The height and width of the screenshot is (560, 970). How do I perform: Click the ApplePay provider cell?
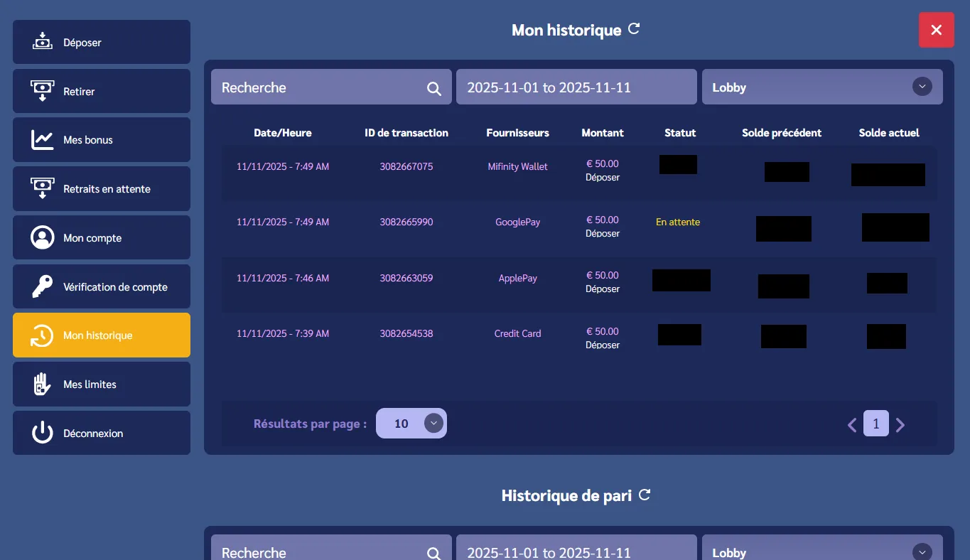(518, 278)
